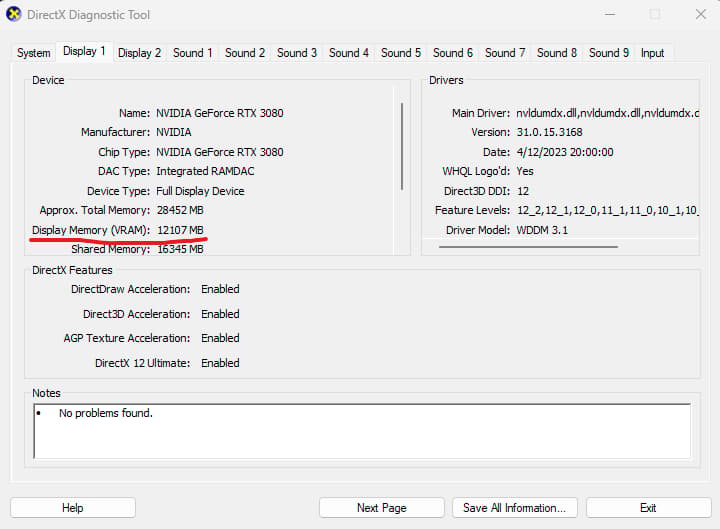
Task: Click the driver Version 31.0.15.3168
Action: (549, 132)
